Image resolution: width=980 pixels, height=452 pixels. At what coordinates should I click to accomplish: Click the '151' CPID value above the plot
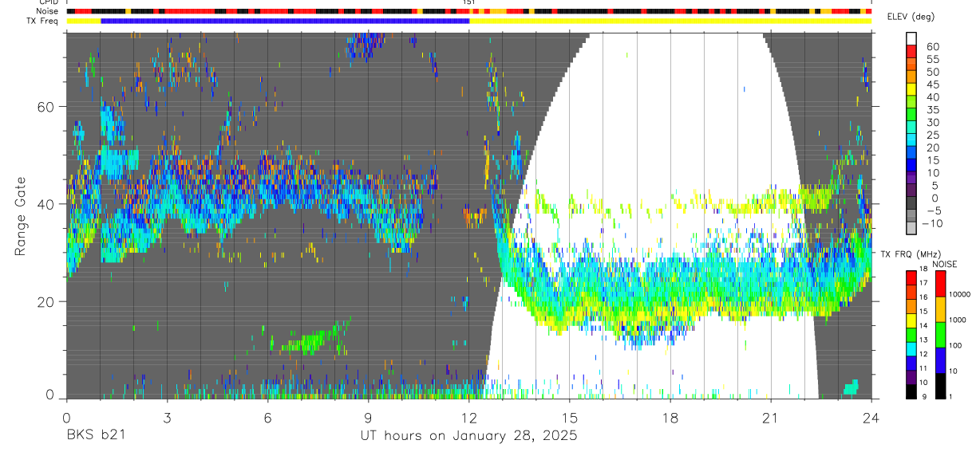point(470,2)
